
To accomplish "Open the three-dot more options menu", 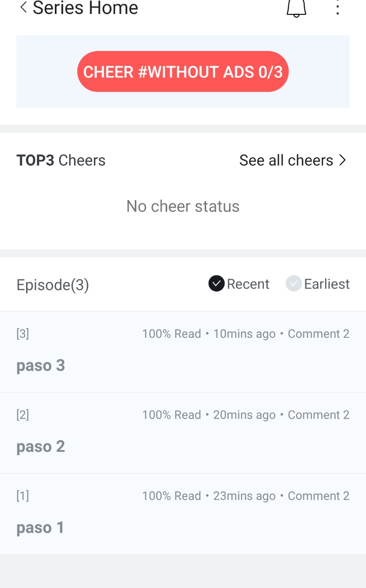I will (x=338, y=8).
